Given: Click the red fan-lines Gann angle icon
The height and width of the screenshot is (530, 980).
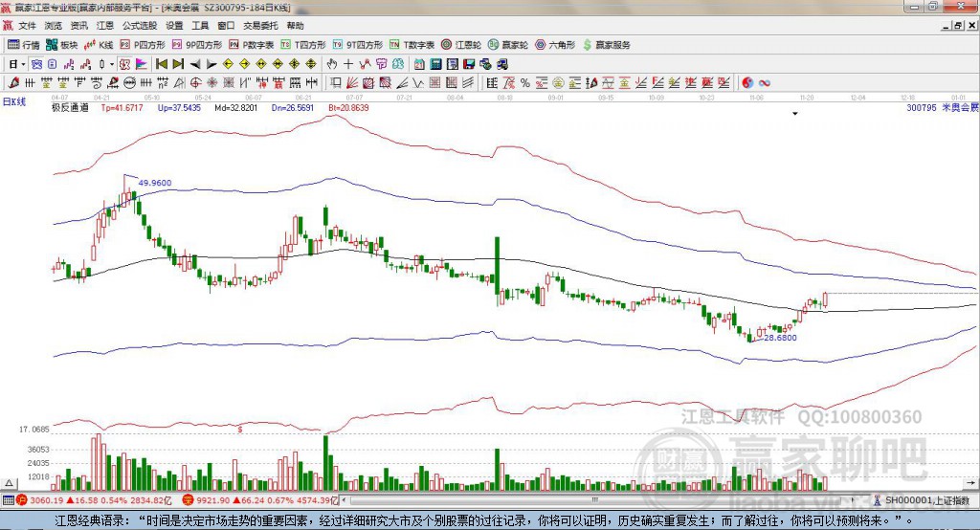Looking at the screenshot, I should tap(352, 82).
